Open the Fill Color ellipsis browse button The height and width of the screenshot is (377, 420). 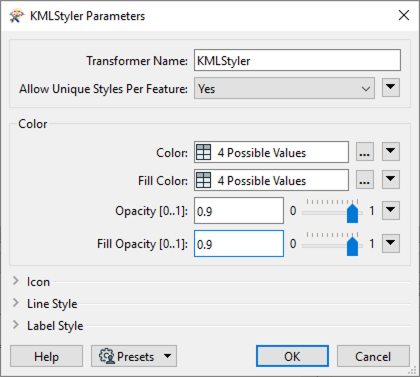pos(364,180)
